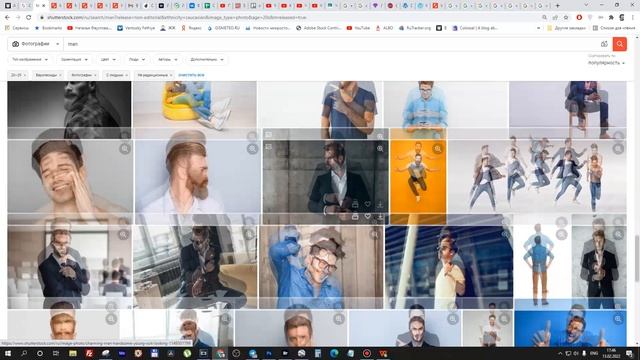This screenshot has height=360, width=640.
Task: Open 'Другие закладки' bookmarks folder
Action: pyautogui.click(x=567, y=28)
